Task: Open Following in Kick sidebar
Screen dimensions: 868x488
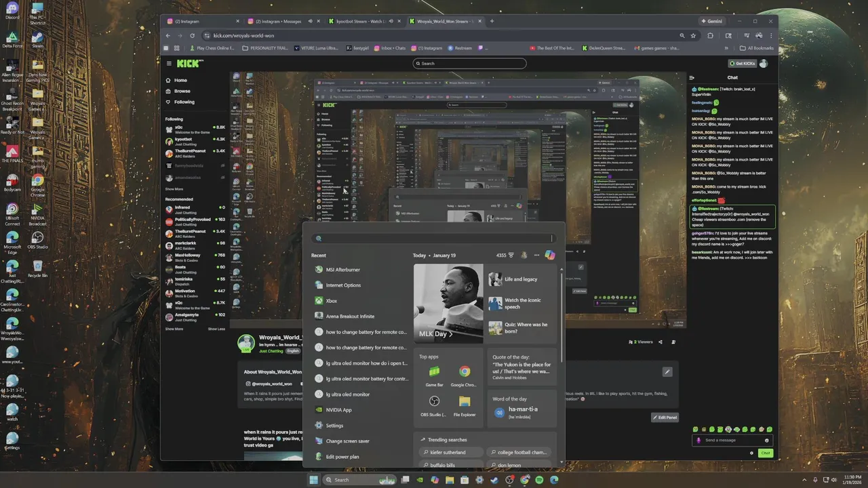Action: coord(180,102)
